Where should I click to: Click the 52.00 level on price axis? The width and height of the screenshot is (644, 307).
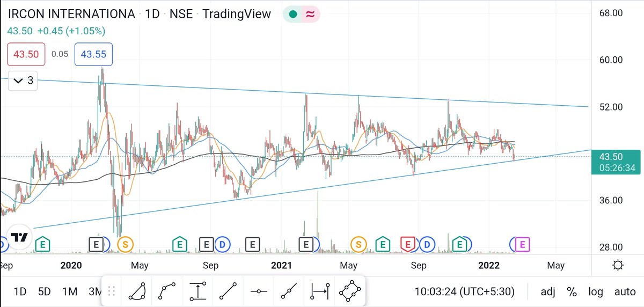(x=611, y=107)
